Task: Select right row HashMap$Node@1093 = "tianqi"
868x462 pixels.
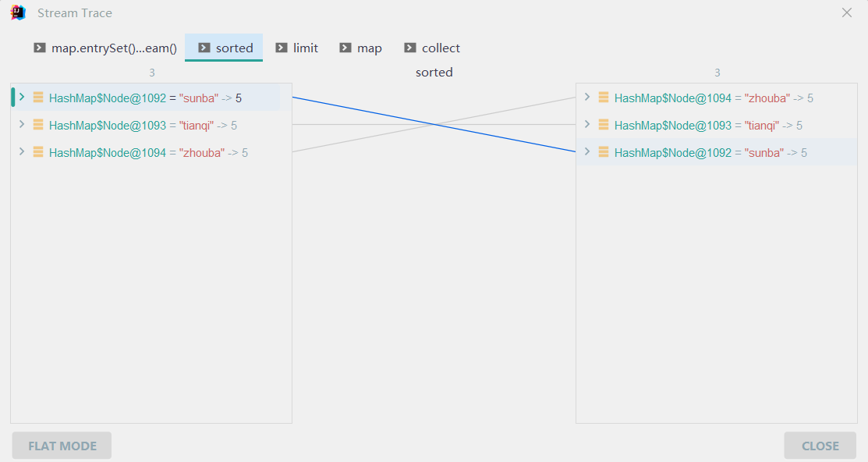Action: (x=717, y=125)
